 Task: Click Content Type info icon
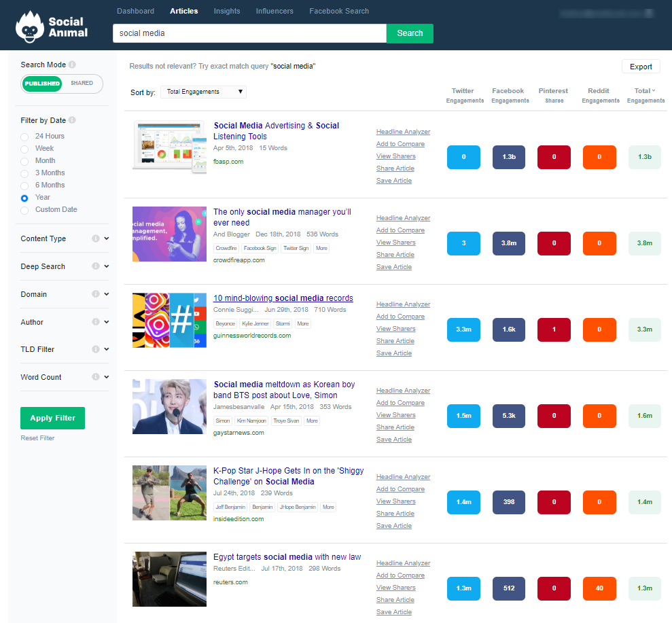(x=96, y=238)
